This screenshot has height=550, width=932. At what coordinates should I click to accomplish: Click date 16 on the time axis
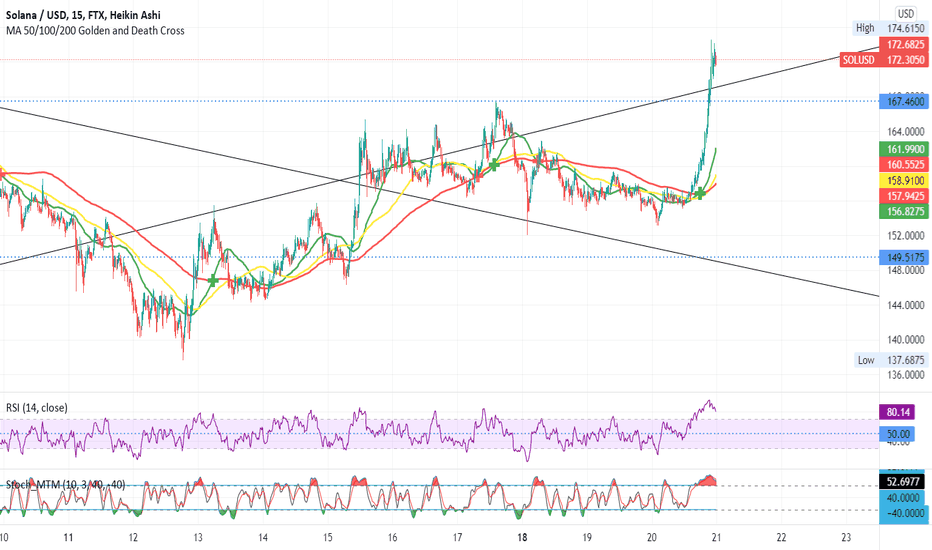tap(392, 538)
